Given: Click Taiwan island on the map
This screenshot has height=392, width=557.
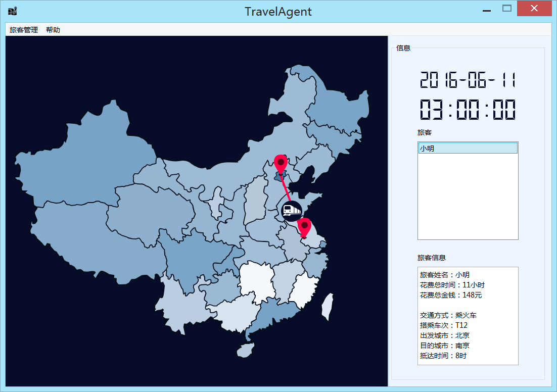Looking at the screenshot, I should click(x=327, y=307).
